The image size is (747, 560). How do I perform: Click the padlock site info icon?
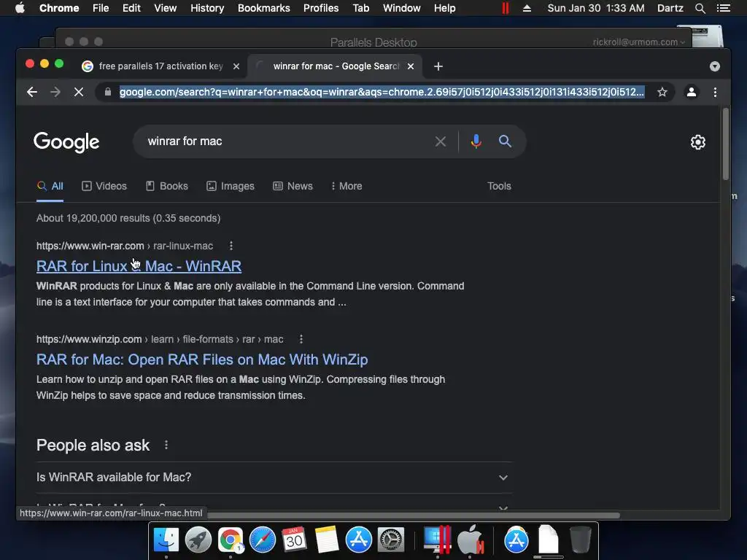pyautogui.click(x=108, y=92)
